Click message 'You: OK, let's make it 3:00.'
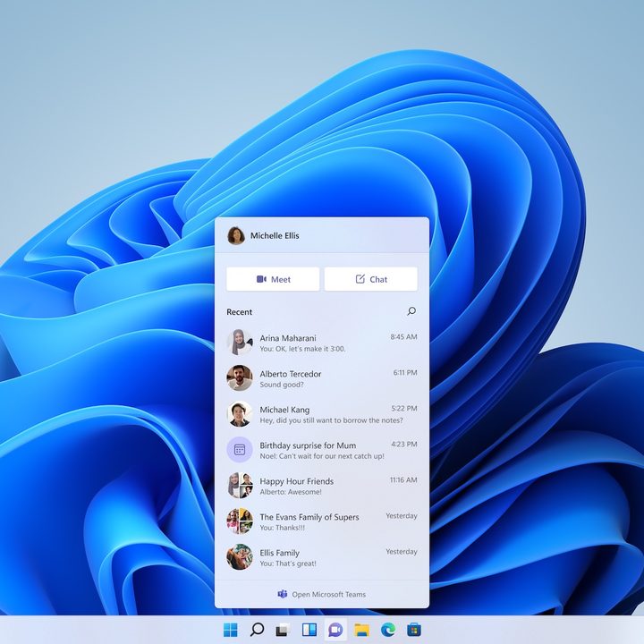This screenshot has height=644, width=644. 302,349
